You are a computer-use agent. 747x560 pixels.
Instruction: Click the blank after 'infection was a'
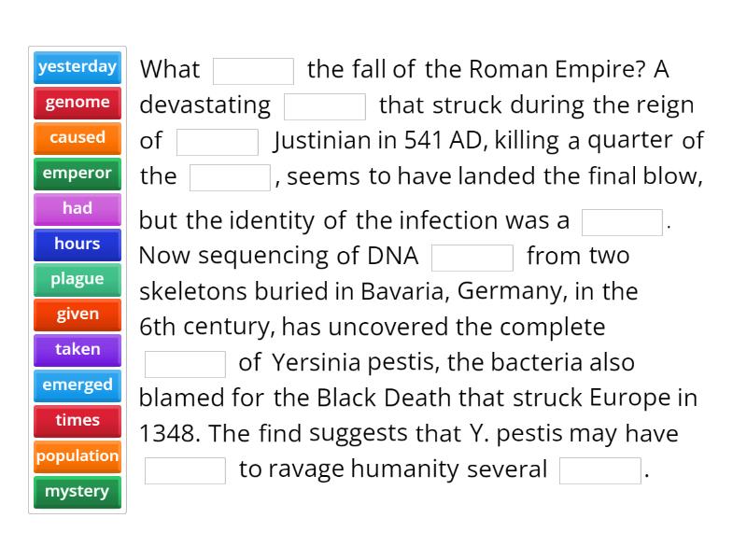(622, 221)
